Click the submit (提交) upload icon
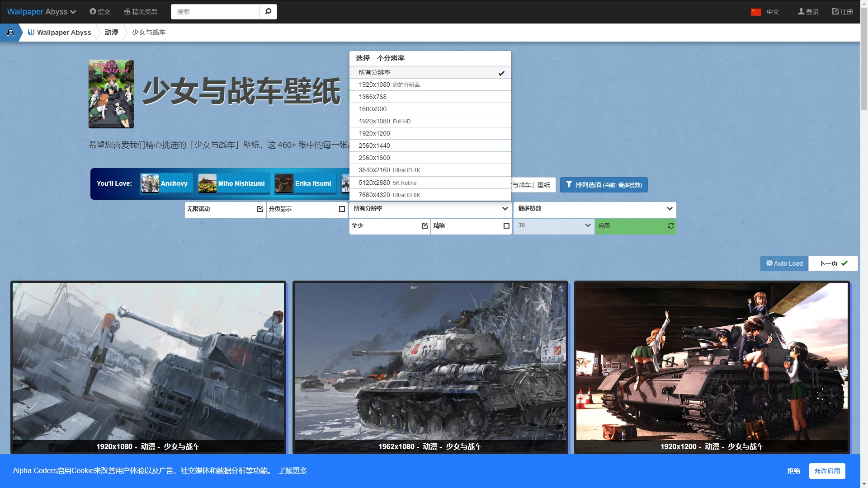Image resolution: width=868 pixels, height=488 pixels. [x=93, y=11]
